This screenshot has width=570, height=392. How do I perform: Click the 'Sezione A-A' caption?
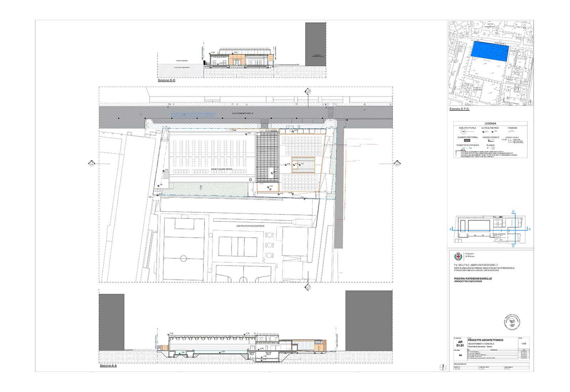(x=108, y=366)
